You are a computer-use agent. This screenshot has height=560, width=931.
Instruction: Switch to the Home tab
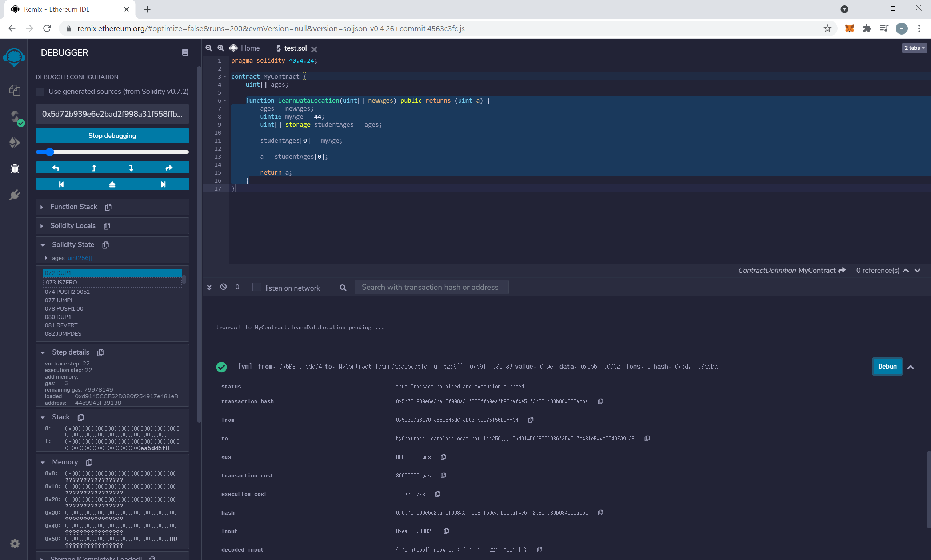(249, 48)
